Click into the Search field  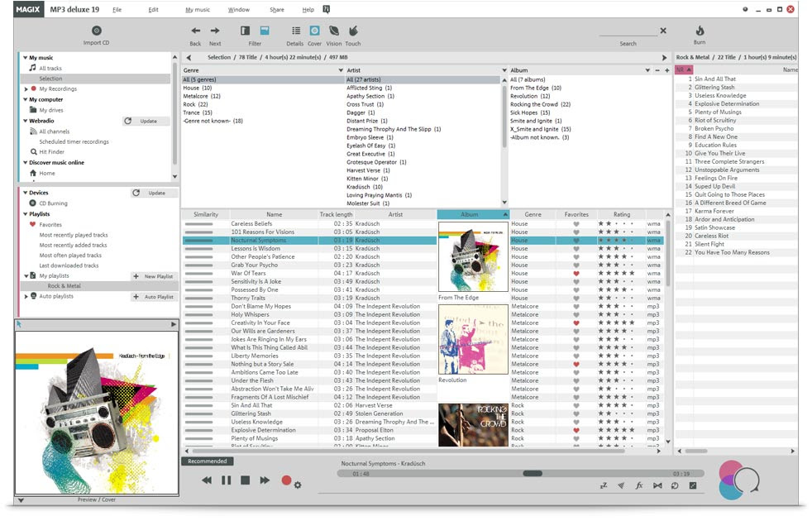(x=628, y=31)
